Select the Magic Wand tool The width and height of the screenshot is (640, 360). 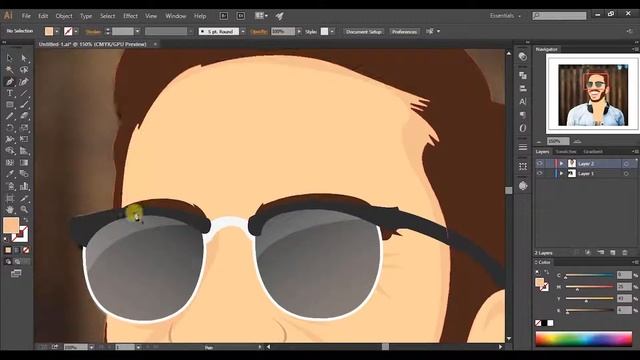10,70
